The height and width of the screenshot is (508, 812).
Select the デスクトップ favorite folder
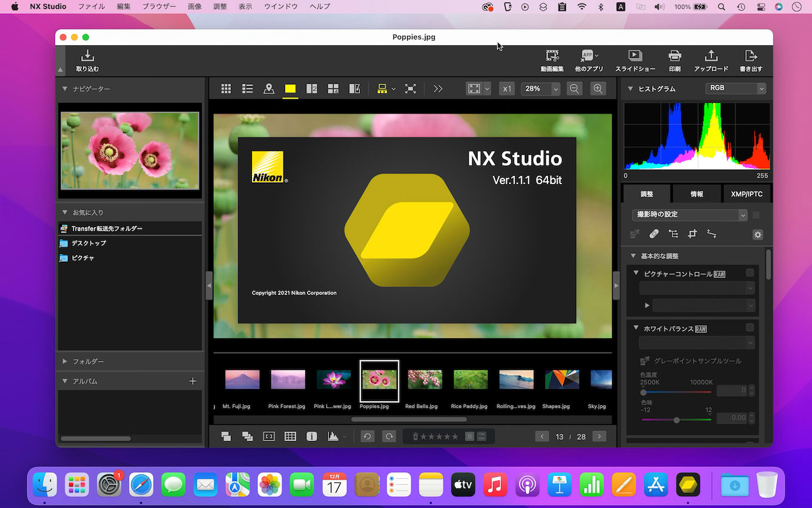point(130,243)
